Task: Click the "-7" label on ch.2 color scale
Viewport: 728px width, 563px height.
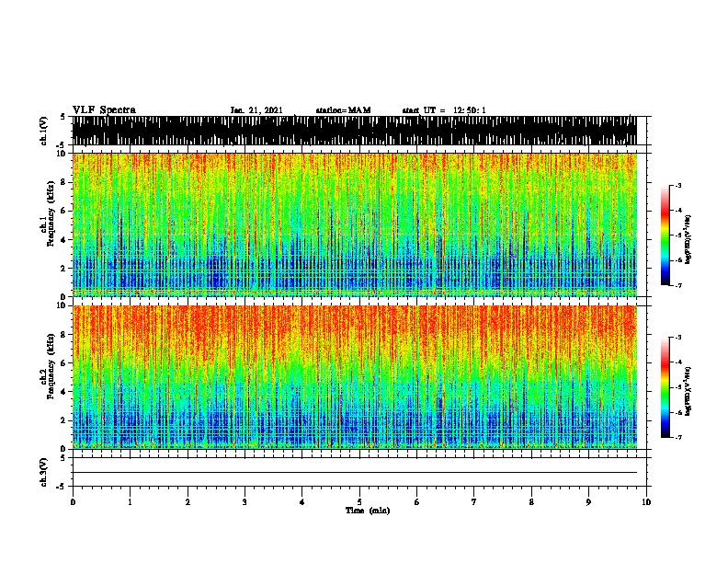Action: click(x=678, y=437)
